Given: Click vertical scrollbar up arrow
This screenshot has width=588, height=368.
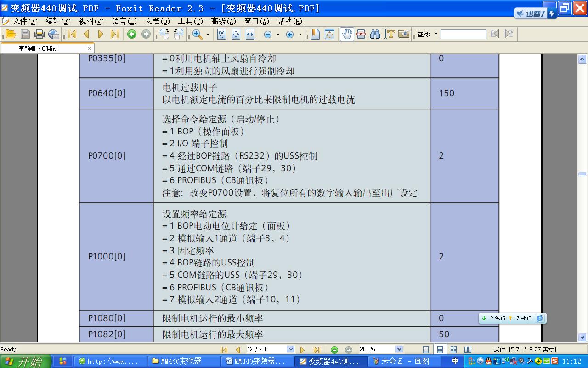Looking at the screenshot, I should 582,59.
